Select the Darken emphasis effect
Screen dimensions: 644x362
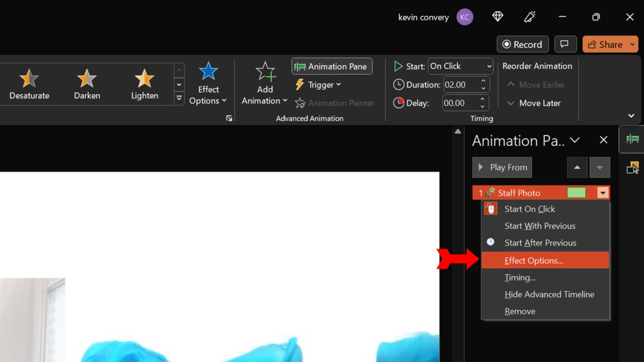coord(86,83)
